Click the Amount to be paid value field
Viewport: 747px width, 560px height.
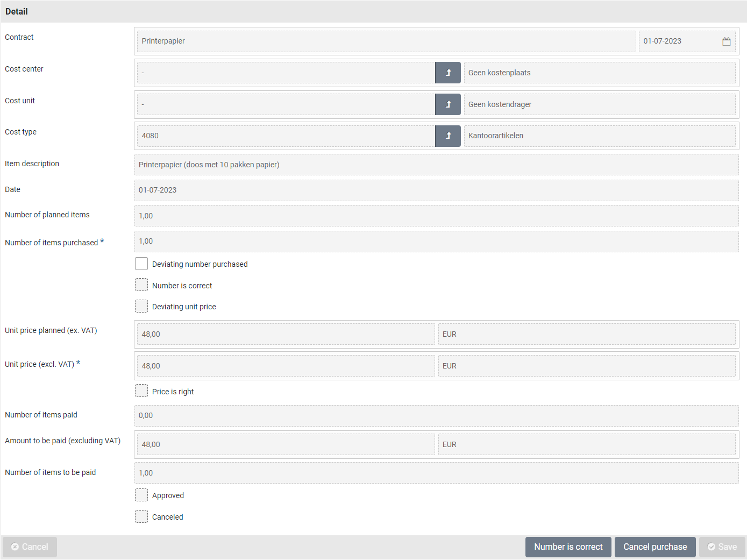point(286,444)
